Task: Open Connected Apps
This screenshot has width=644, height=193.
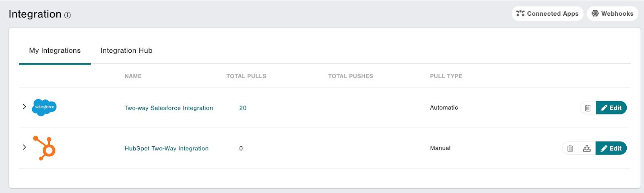Action: tap(547, 14)
